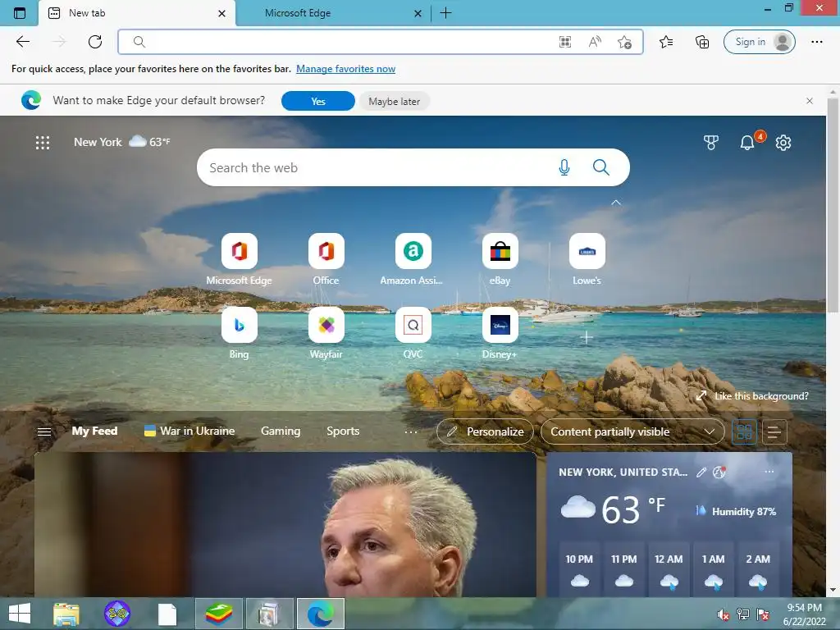The width and height of the screenshot is (840, 630).
Task: Open the Bing quick link tile
Action: tap(239, 333)
